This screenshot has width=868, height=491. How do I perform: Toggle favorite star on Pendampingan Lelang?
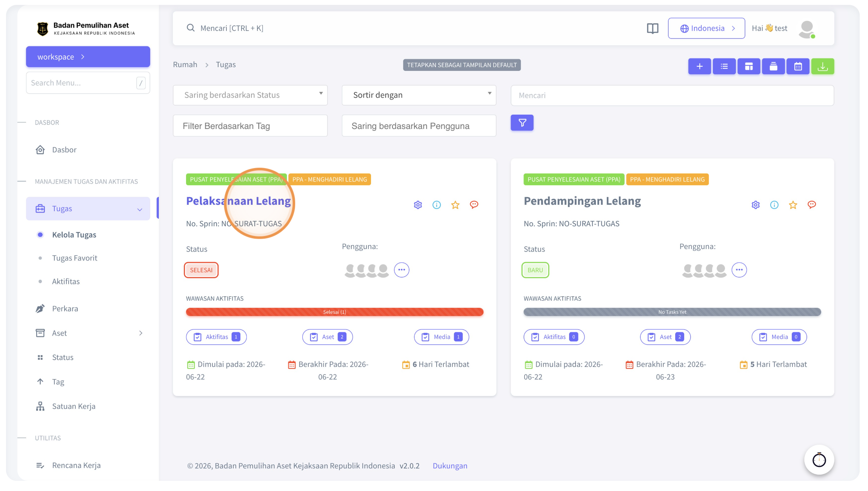(793, 205)
